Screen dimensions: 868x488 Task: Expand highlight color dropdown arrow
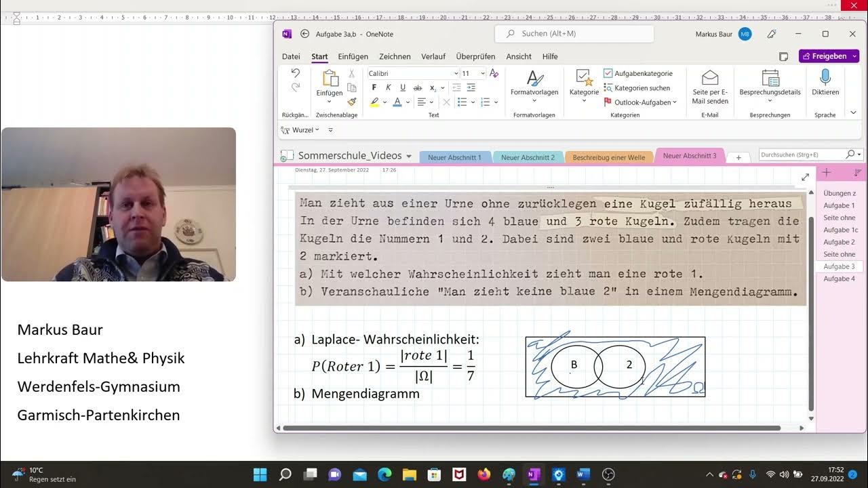[x=384, y=102]
